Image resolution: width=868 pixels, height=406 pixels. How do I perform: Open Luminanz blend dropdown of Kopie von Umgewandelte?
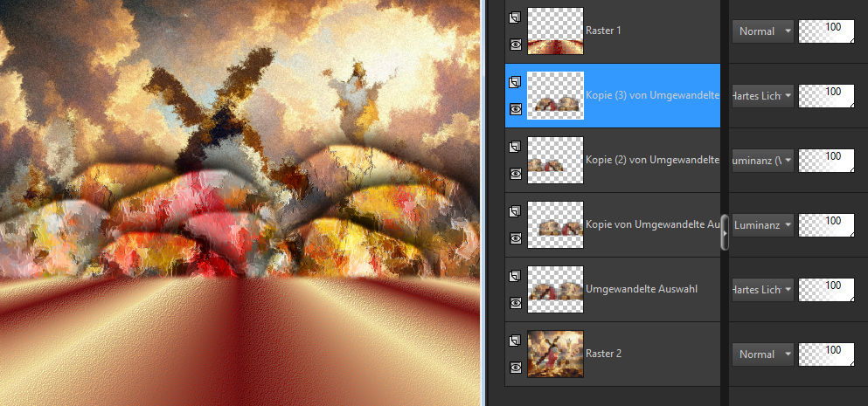tap(762, 225)
